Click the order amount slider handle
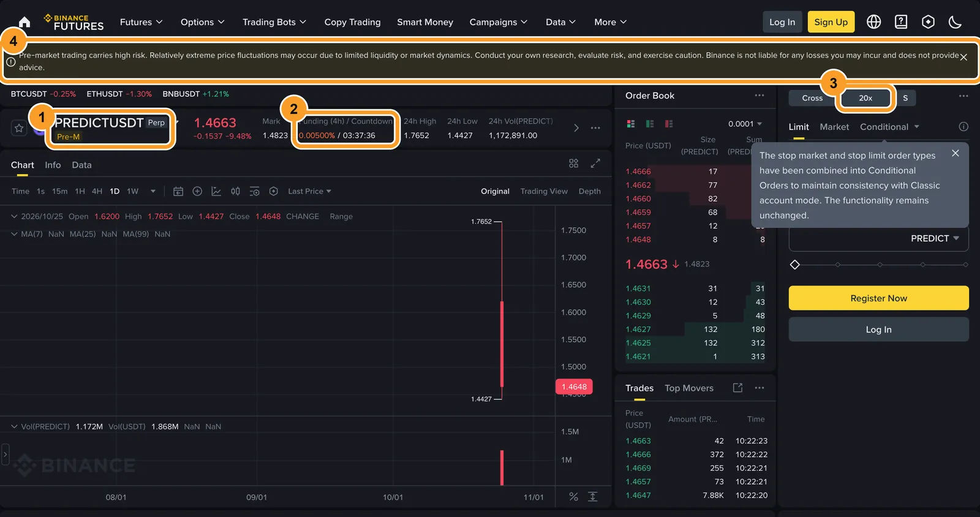 click(795, 265)
